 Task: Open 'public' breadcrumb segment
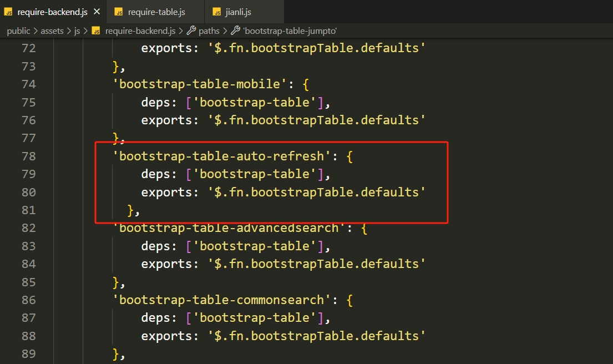[x=18, y=31]
